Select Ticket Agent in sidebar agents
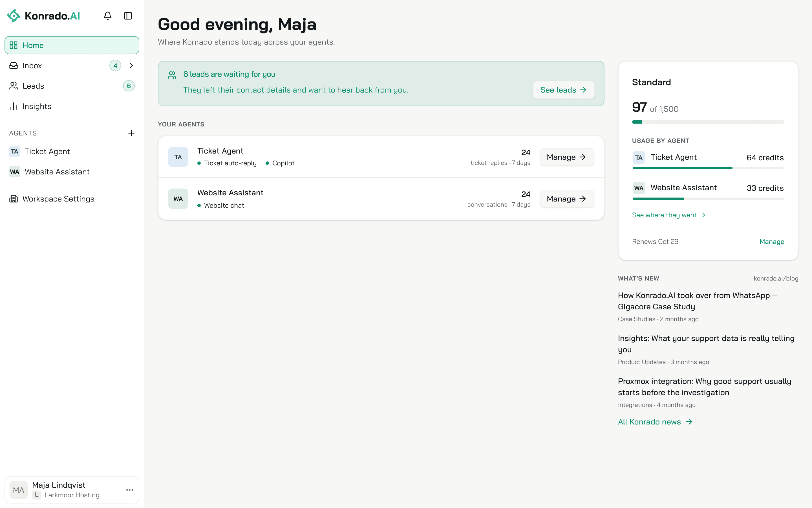 click(x=72, y=152)
